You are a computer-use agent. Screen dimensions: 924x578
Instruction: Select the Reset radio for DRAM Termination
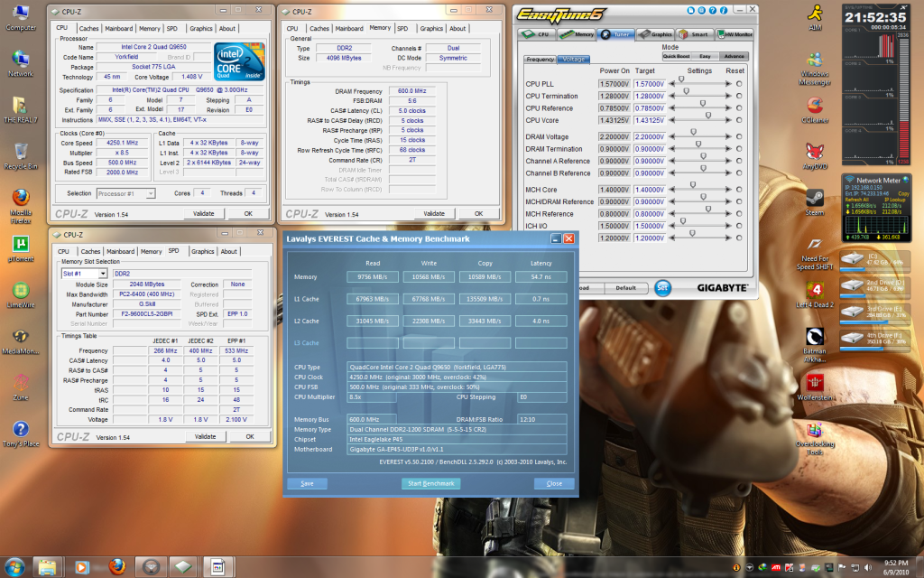(x=739, y=149)
